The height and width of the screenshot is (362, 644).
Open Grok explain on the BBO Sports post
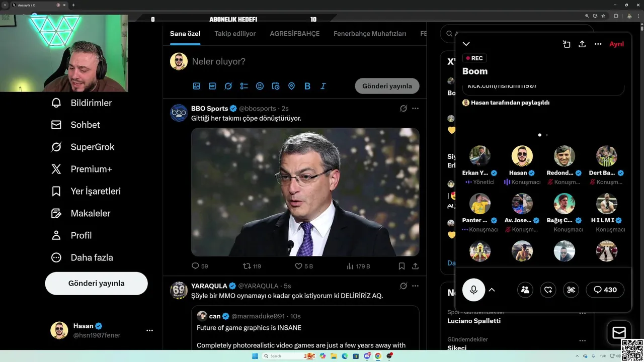pos(404,108)
